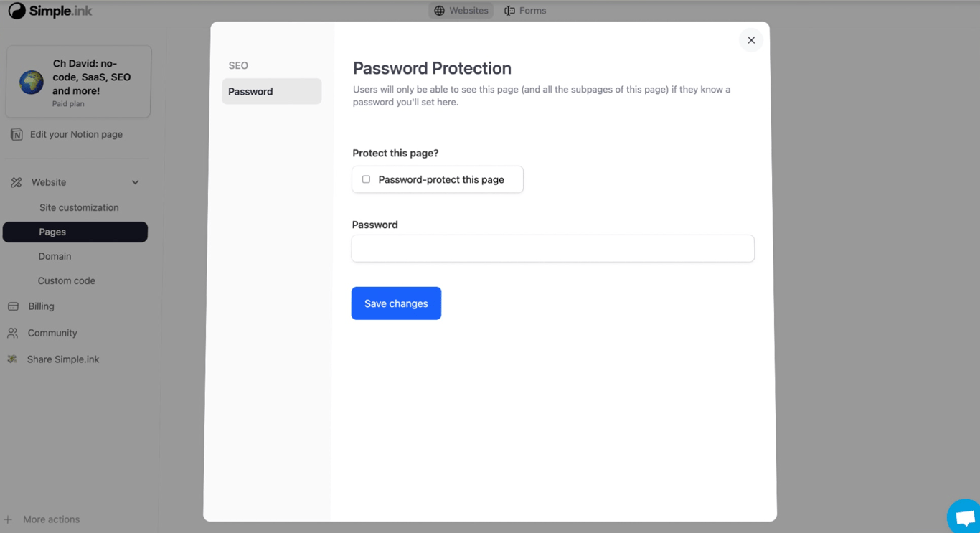Click the Simple.ink logo icon

(x=16, y=11)
